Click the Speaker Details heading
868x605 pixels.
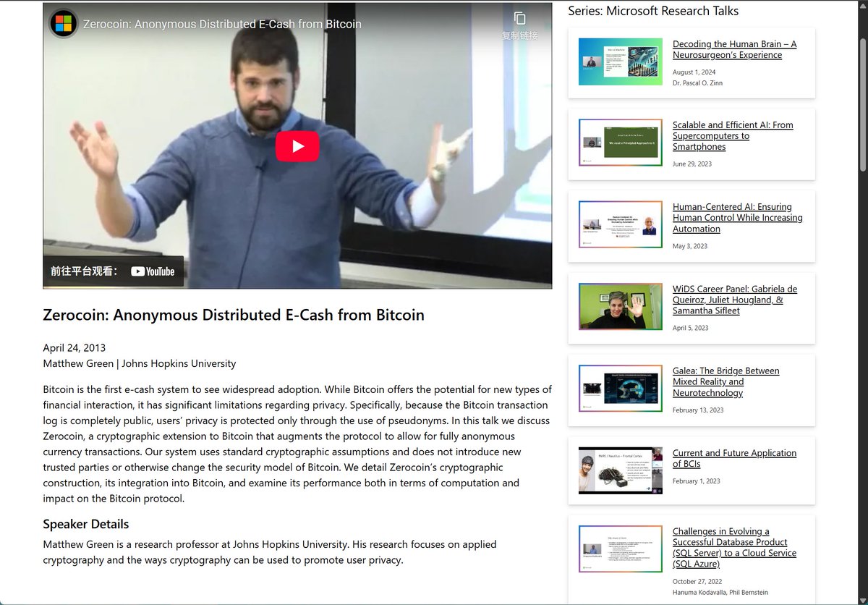[x=86, y=524]
